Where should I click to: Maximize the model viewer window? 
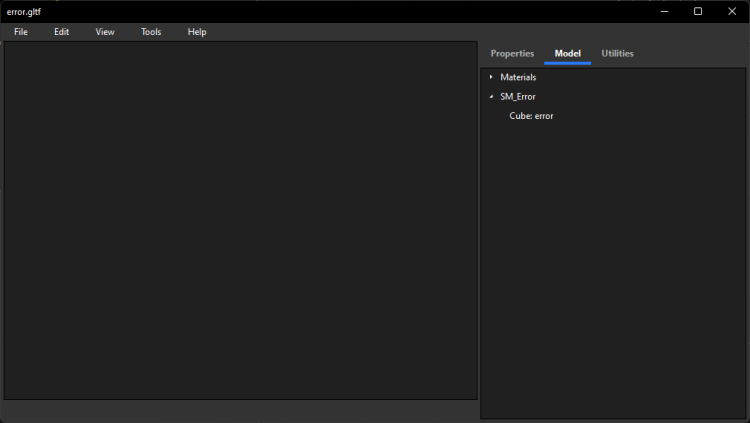pos(698,11)
